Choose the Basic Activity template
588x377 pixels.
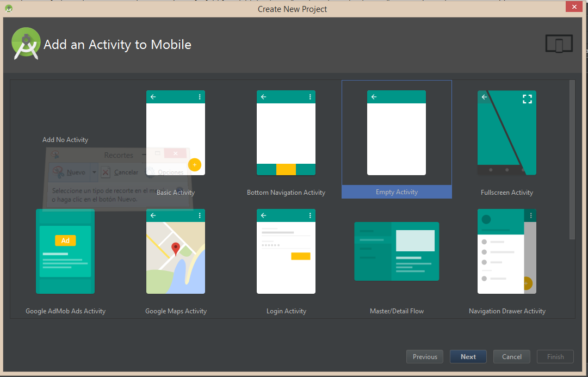coord(175,133)
